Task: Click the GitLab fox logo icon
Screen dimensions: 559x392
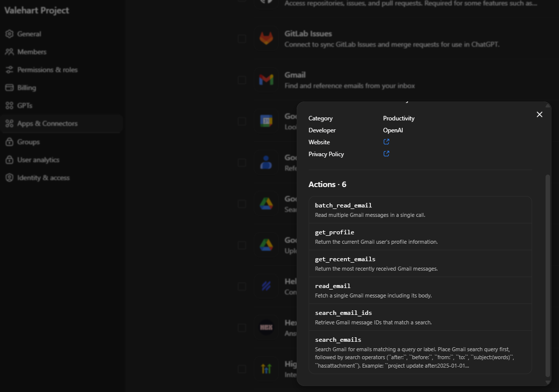Action: point(266,38)
